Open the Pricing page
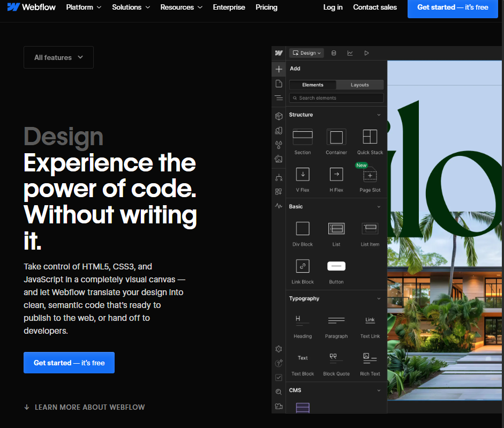This screenshot has width=504, height=428. click(x=267, y=7)
